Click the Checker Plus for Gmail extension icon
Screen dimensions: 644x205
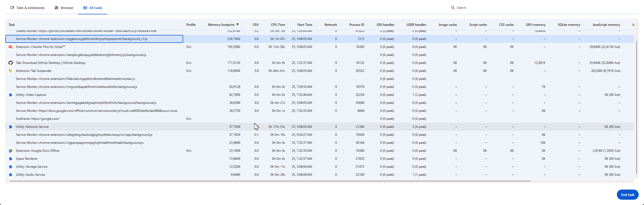(x=10, y=47)
